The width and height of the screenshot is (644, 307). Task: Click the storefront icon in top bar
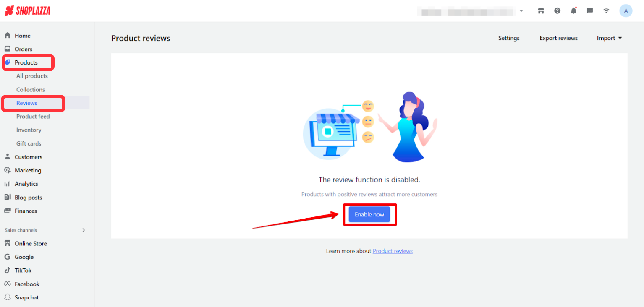click(x=541, y=11)
